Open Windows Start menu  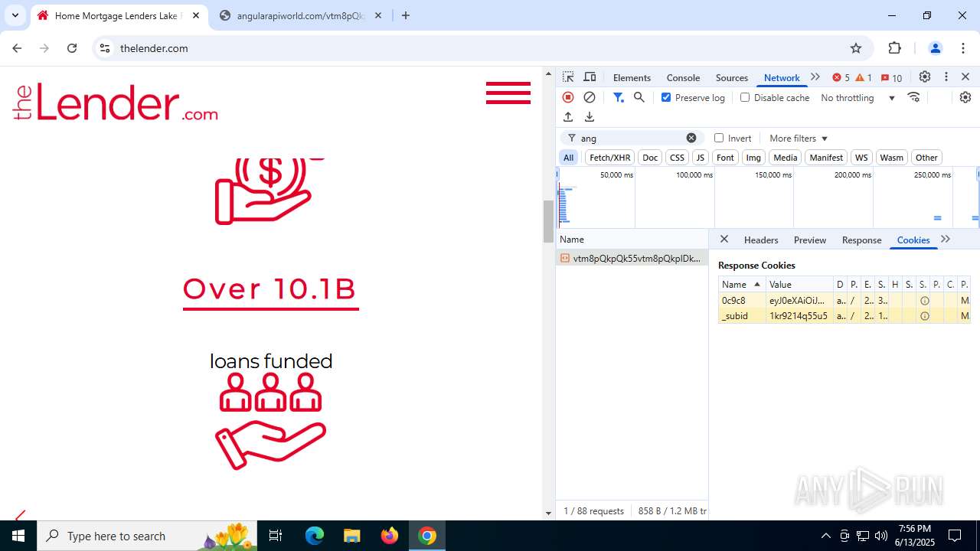[18, 536]
